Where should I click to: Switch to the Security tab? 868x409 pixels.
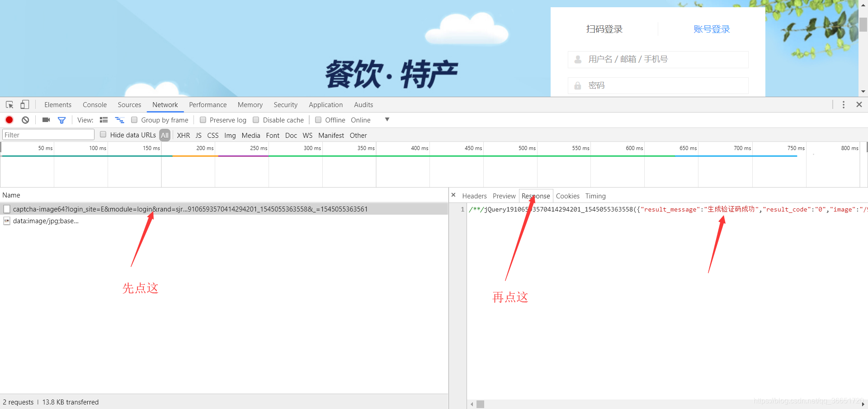tap(286, 105)
